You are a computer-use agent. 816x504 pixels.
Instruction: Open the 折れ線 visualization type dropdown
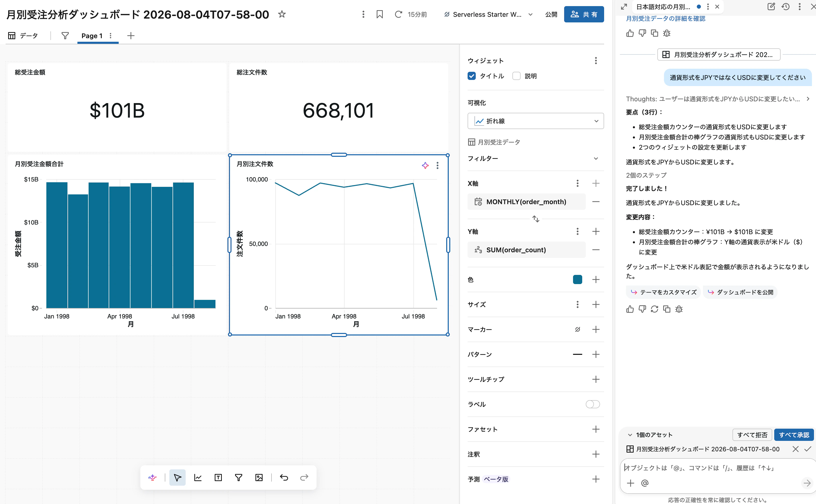click(536, 121)
